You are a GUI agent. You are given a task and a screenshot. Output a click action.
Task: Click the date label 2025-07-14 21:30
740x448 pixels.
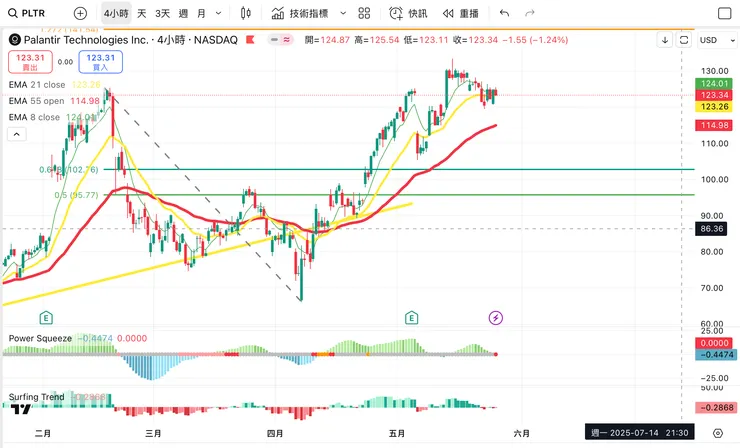click(x=639, y=432)
